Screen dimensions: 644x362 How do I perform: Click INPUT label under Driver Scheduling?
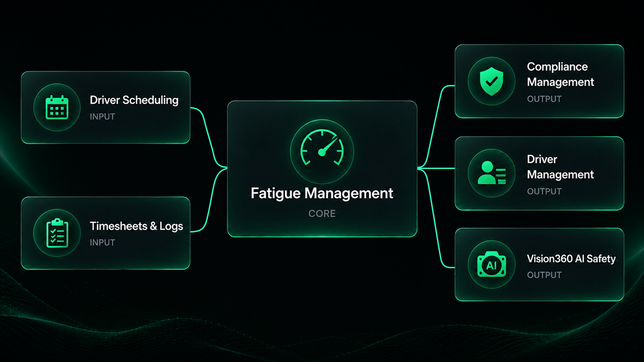pyautogui.click(x=102, y=117)
